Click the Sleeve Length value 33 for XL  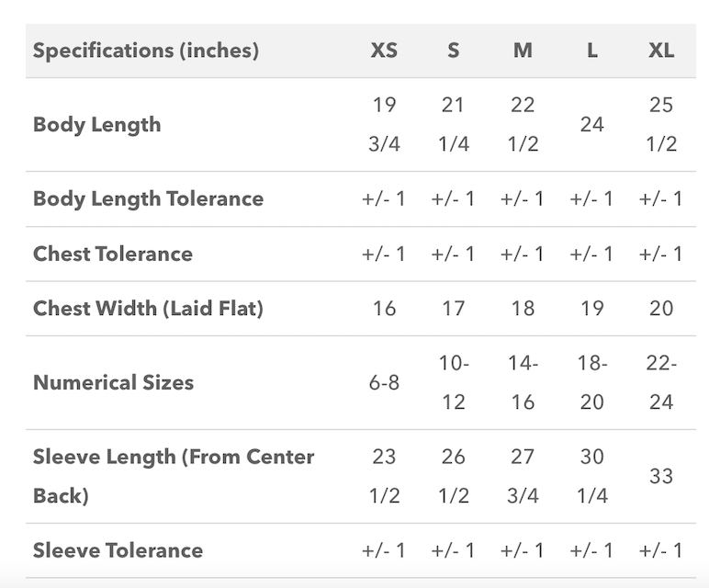point(661,476)
